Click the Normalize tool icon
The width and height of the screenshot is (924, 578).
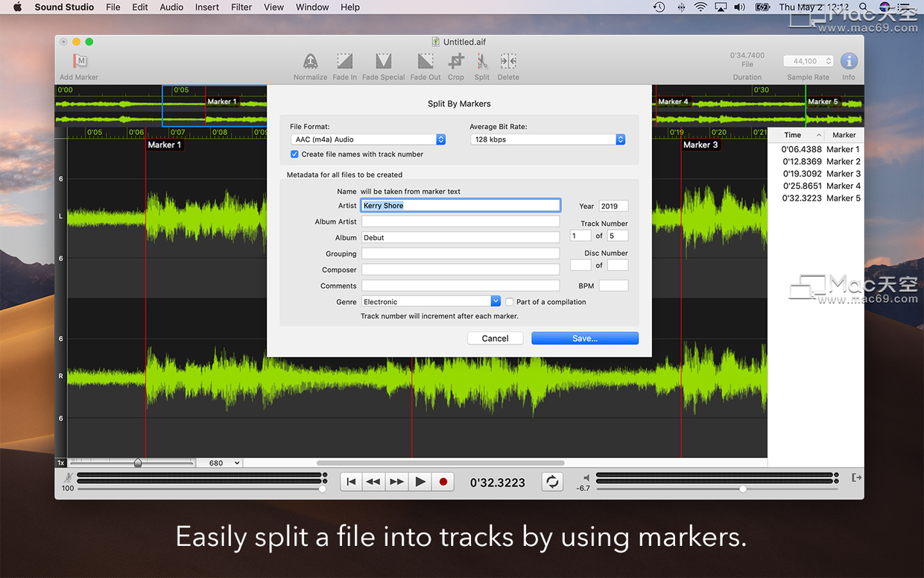[x=310, y=61]
